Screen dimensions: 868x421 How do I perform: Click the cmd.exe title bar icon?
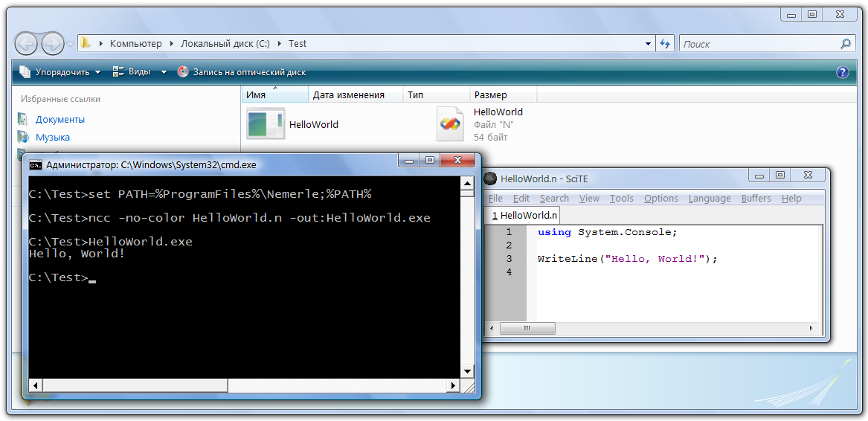click(x=36, y=165)
